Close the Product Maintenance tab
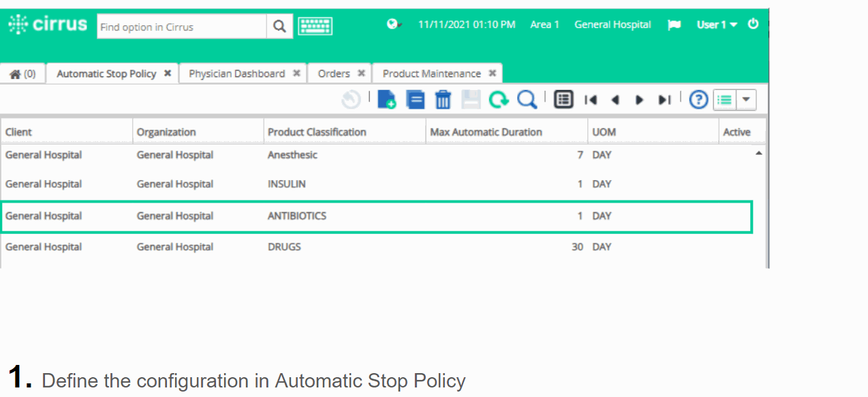 click(x=492, y=73)
